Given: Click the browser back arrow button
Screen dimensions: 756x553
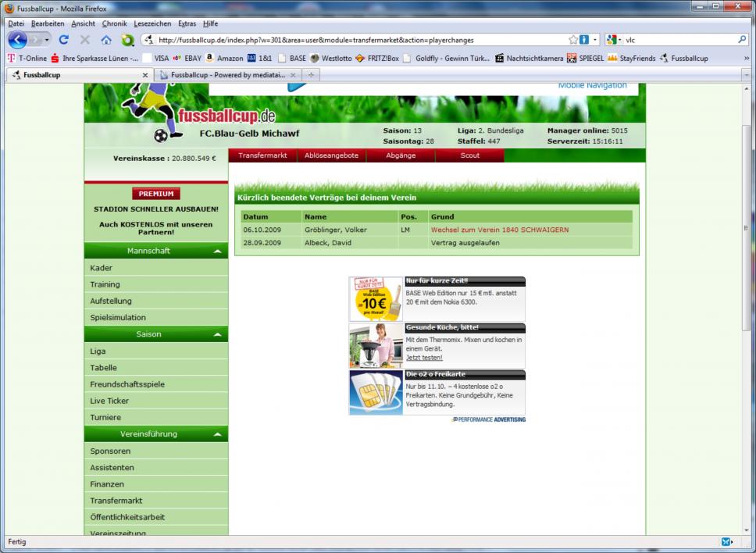Looking at the screenshot, I should tap(17, 40).
